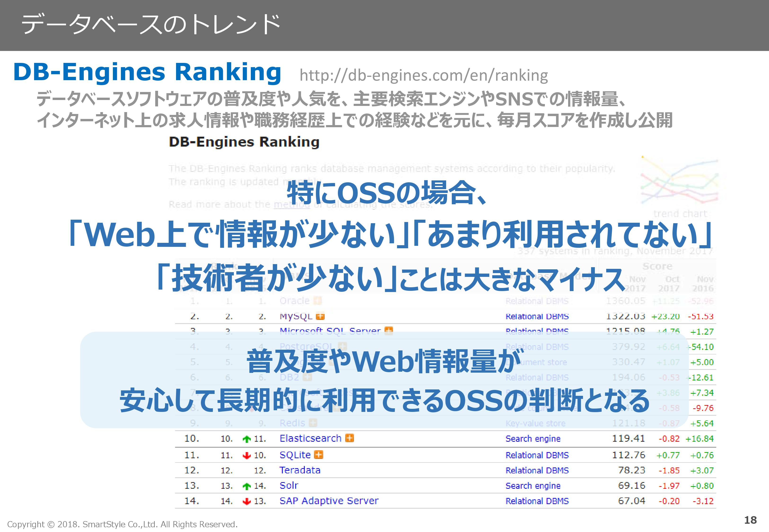Screen dimensions: 769x532
Task: Click the score value 67.04
Action: tap(632, 501)
